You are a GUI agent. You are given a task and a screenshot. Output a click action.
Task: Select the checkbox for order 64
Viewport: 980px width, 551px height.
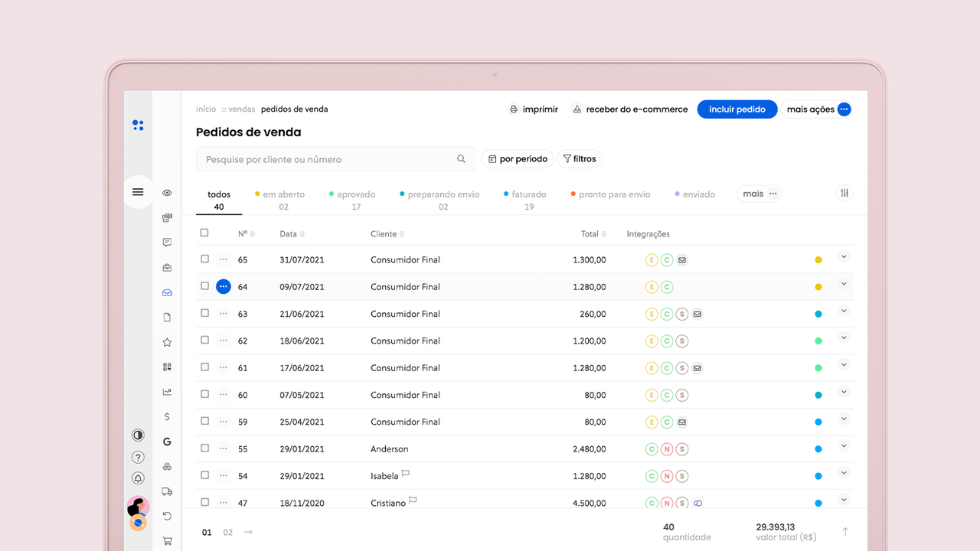click(204, 285)
